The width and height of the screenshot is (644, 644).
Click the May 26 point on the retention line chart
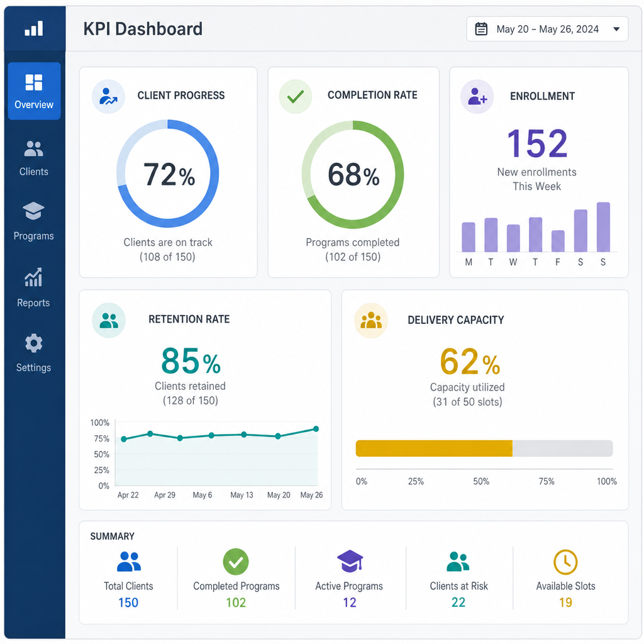[316, 429]
